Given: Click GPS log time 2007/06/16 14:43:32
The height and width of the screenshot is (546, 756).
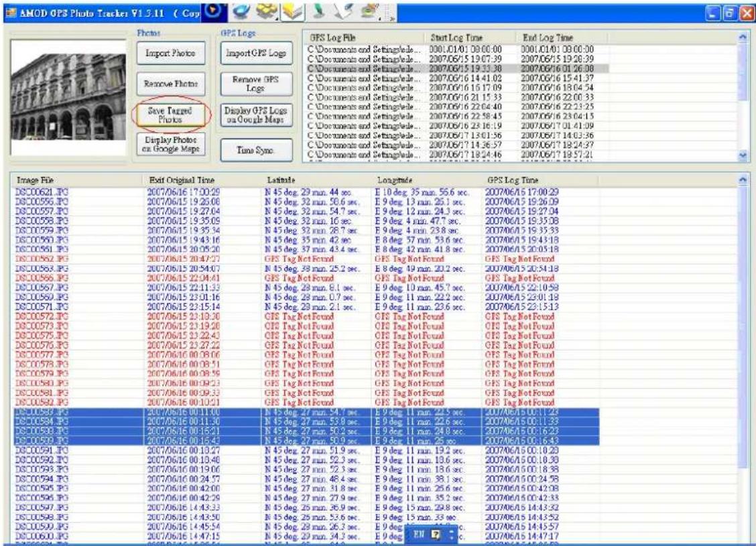Looking at the screenshot, I should (x=521, y=507).
